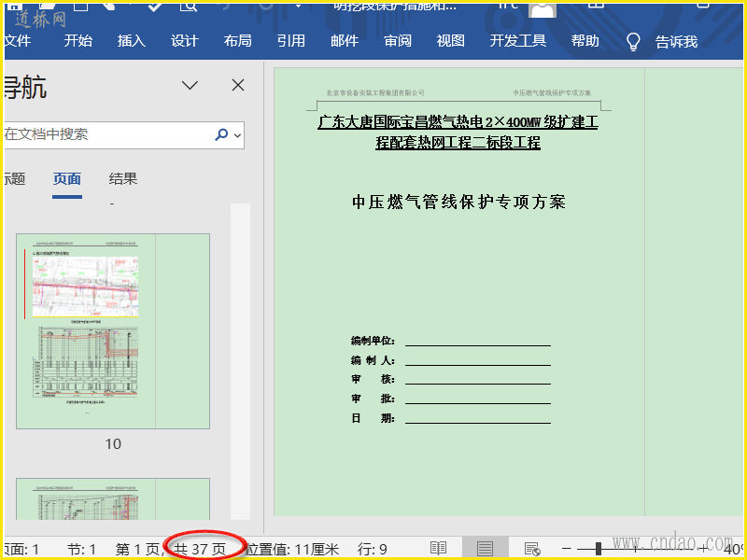Select page 10 thumbnail

[x=113, y=331]
